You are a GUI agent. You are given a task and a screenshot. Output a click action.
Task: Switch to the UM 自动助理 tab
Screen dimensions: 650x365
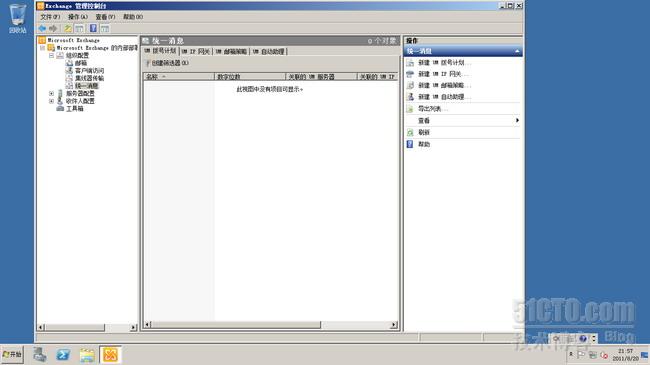pos(269,51)
